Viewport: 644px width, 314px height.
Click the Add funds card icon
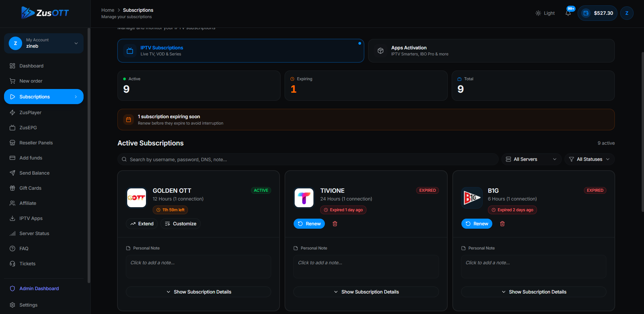(12, 158)
